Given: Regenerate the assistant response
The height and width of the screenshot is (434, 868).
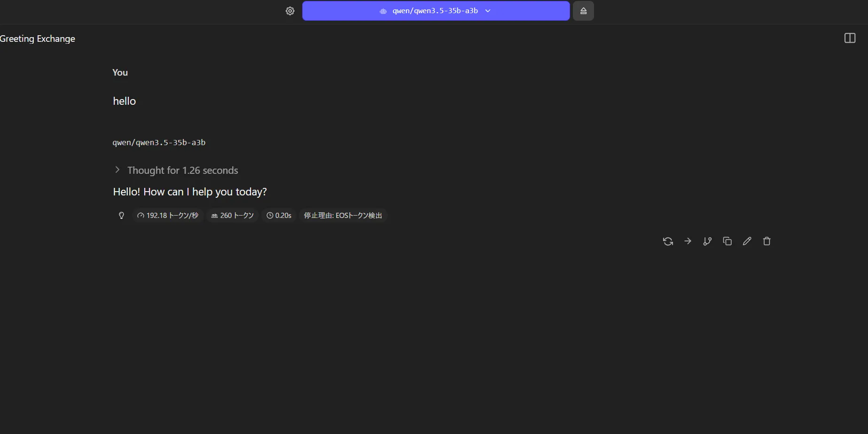Looking at the screenshot, I should point(668,241).
